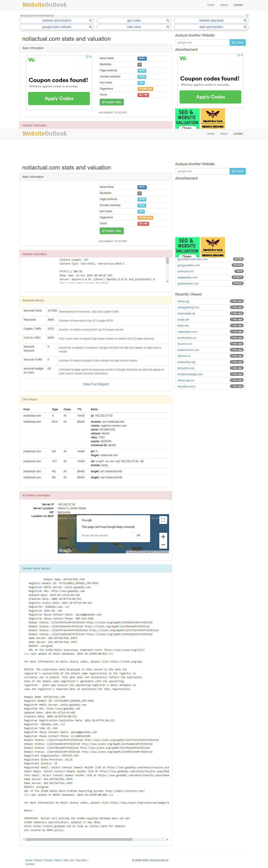Click search icon in 'gps collar' sponsored pill

click(168, 21)
